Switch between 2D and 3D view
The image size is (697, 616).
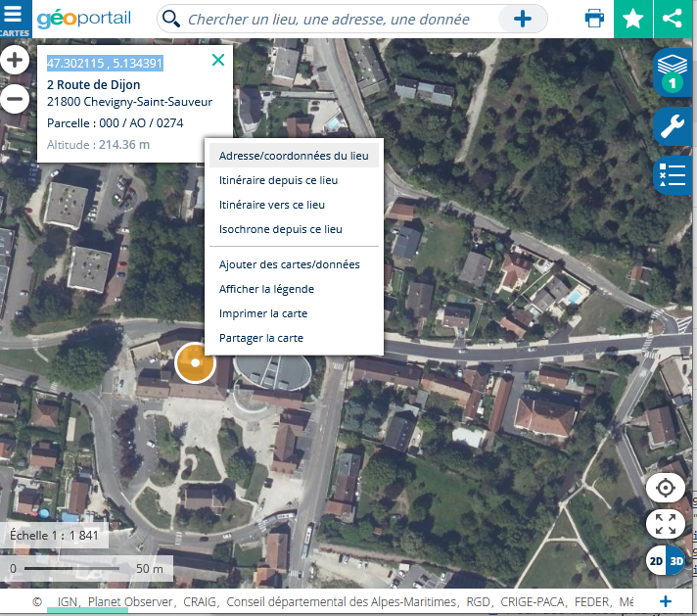(666, 561)
